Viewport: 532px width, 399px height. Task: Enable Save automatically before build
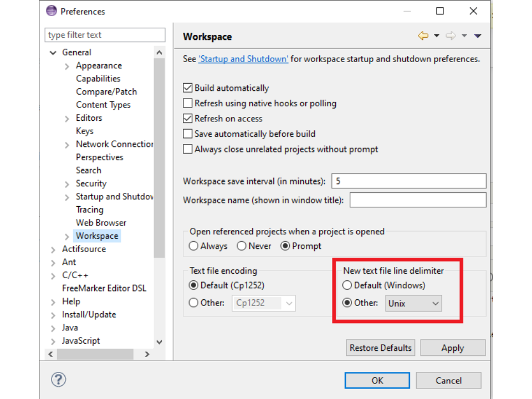pos(188,134)
